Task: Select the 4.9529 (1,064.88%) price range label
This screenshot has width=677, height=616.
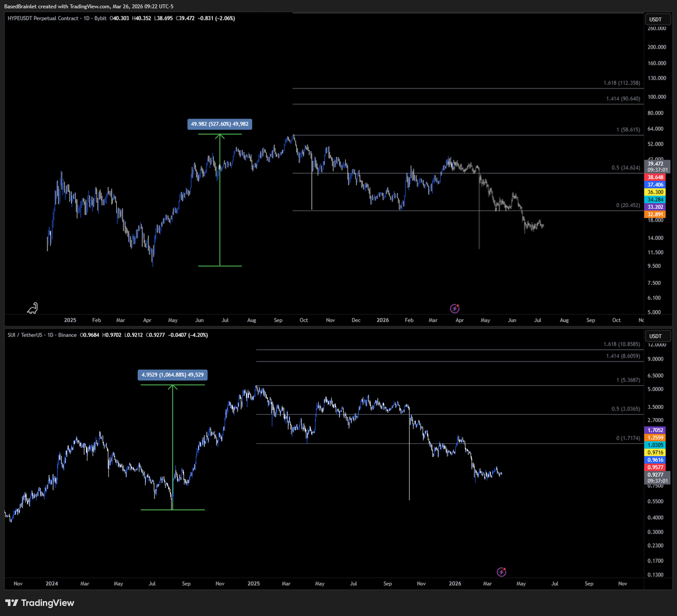Action: 173,374
